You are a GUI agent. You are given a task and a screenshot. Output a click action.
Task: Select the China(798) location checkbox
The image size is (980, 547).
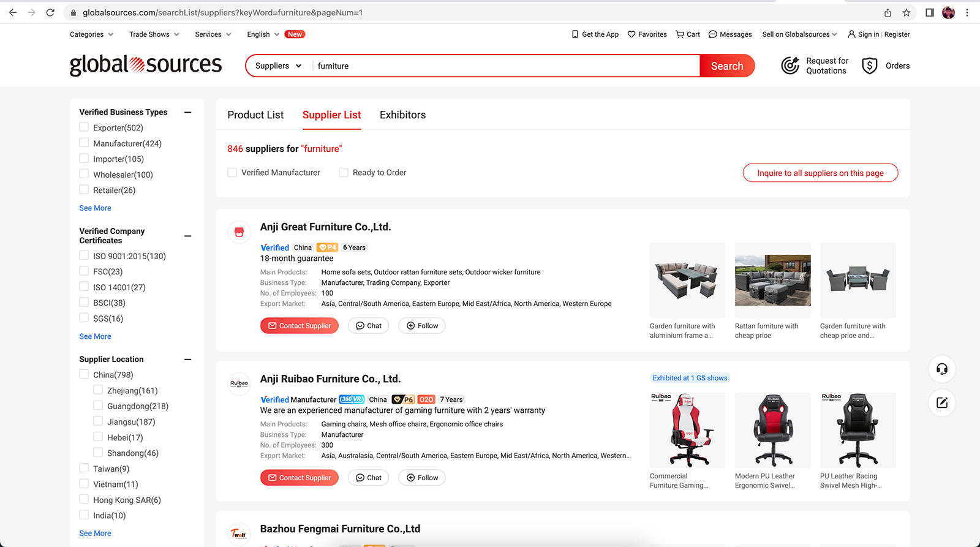click(x=84, y=374)
